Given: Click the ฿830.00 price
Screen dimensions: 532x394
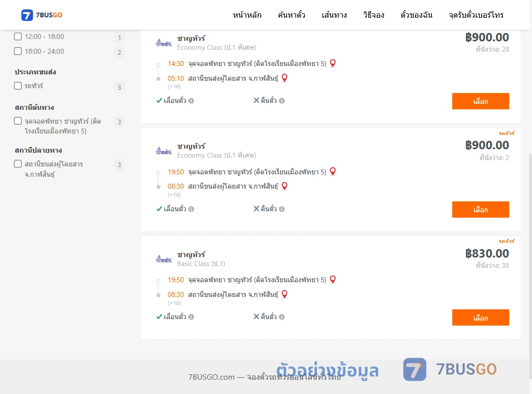Looking at the screenshot, I should [487, 254].
